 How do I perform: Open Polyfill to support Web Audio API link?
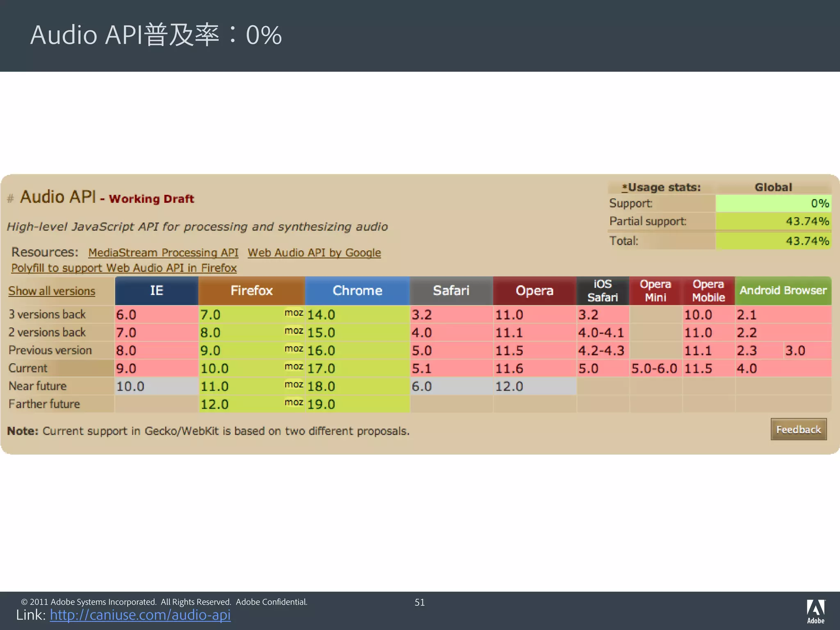click(x=124, y=268)
